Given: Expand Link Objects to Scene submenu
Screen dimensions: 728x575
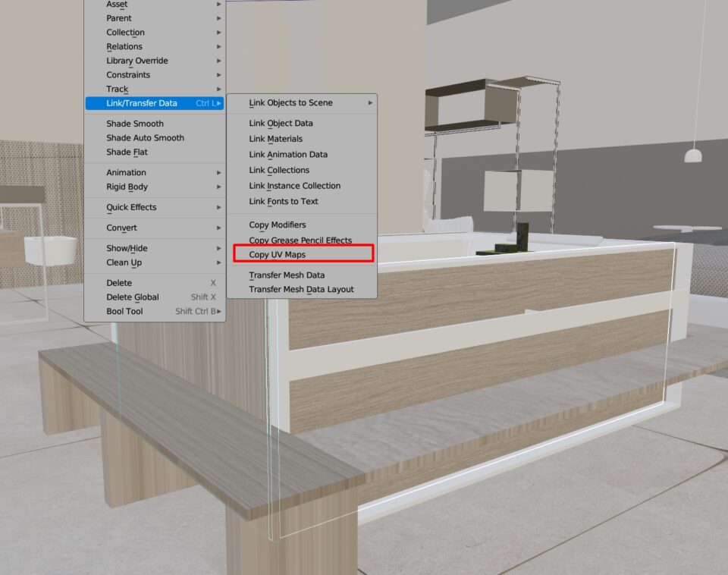Looking at the screenshot, I should (x=291, y=103).
